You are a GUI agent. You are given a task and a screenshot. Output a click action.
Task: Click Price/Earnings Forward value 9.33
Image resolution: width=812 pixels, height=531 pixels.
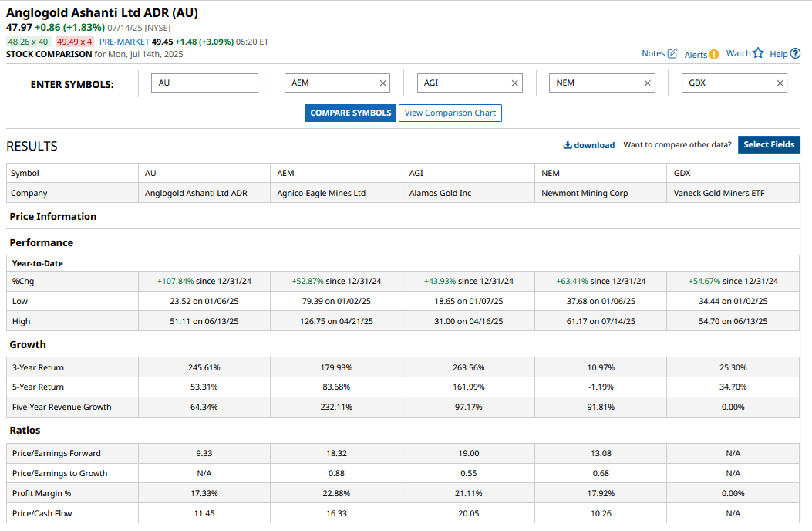coord(204,453)
